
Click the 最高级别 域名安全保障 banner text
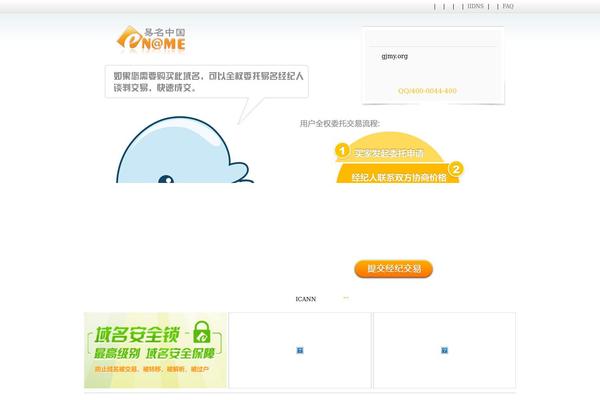[155, 353]
